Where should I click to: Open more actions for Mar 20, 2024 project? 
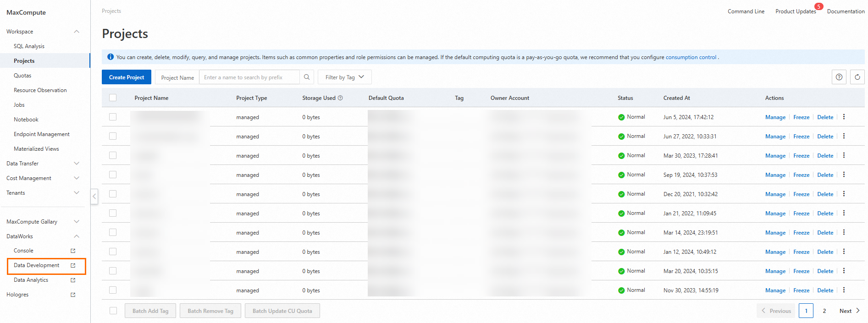pyautogui.click(x=844, y=271)
